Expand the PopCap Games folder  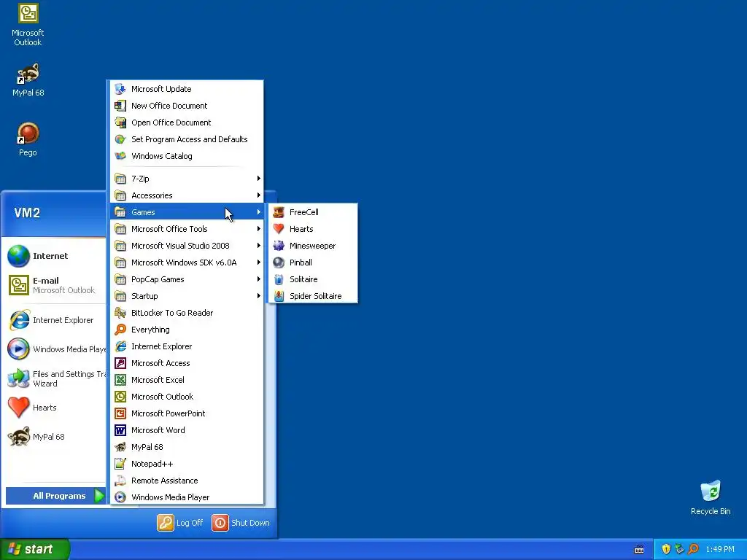coord(187,279)
